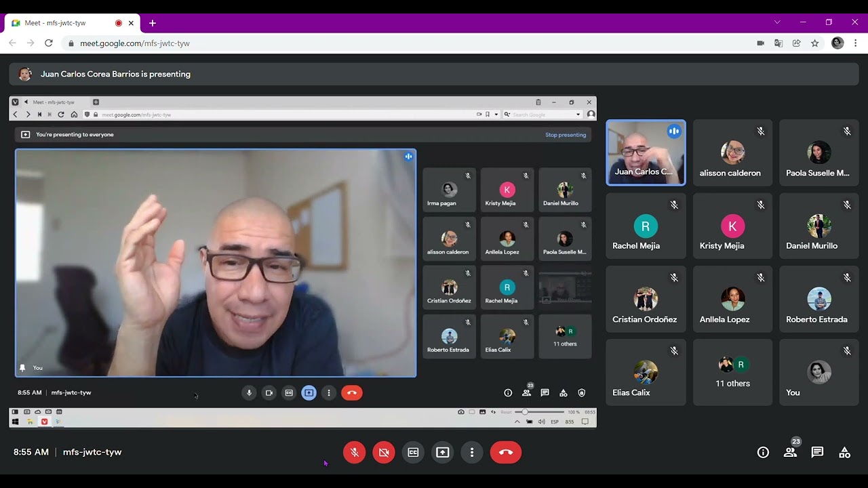This screenshot has height=488, width=868.
Task: Click Search Google field in shared screen
Action: coord(541,115)
